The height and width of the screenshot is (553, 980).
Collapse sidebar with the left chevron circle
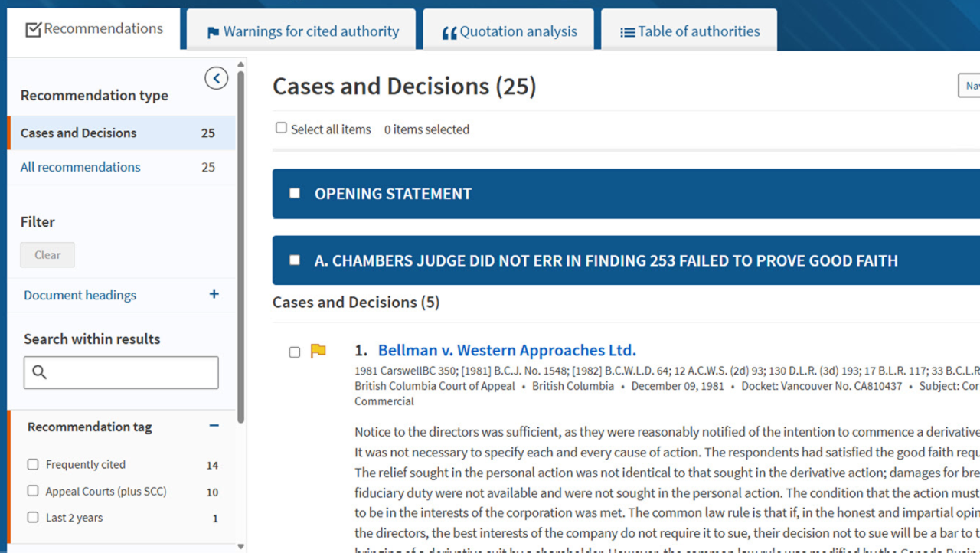[216, 78]
